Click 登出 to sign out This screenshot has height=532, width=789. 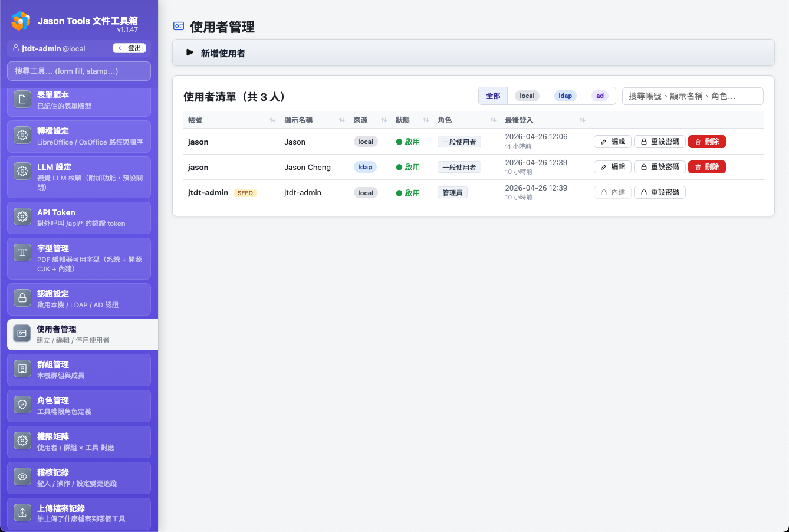coord(130,48)
